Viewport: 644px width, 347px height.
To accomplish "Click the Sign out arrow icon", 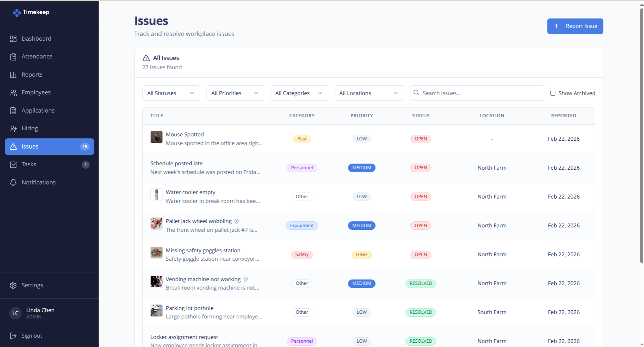I will click(x=13, y=336).
